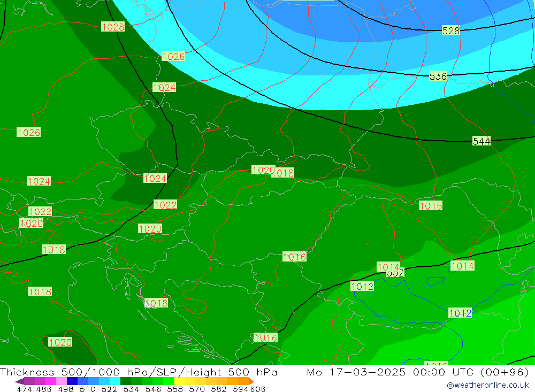Pick the darkest green legend swatch
535x392 pixels.
(126, 381)
